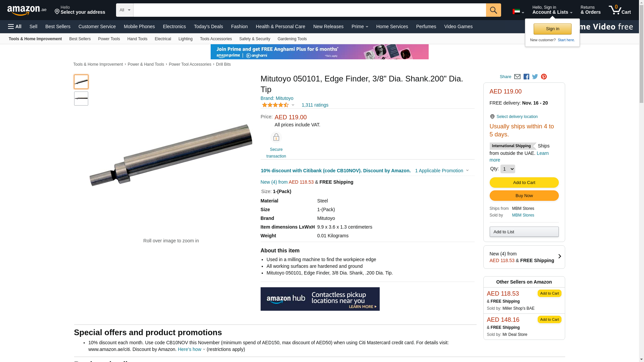Open Power Tools subcategory tab
This screenshot has width=644, height=362.
point(109,39)
